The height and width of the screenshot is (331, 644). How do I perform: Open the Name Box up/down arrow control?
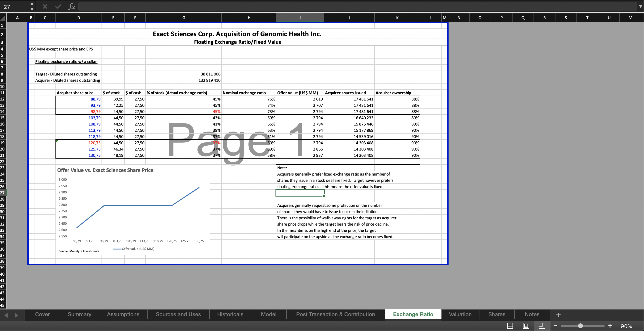tap(32, 6)
